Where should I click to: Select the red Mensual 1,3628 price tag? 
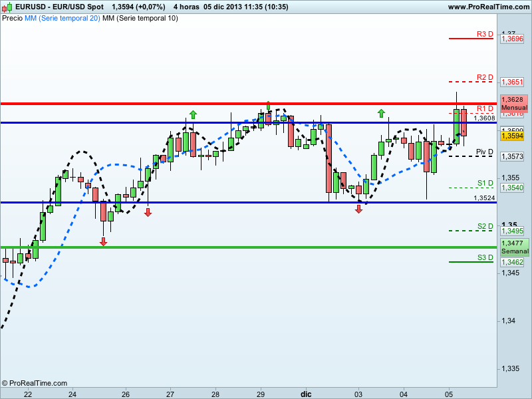click(513, 103)
